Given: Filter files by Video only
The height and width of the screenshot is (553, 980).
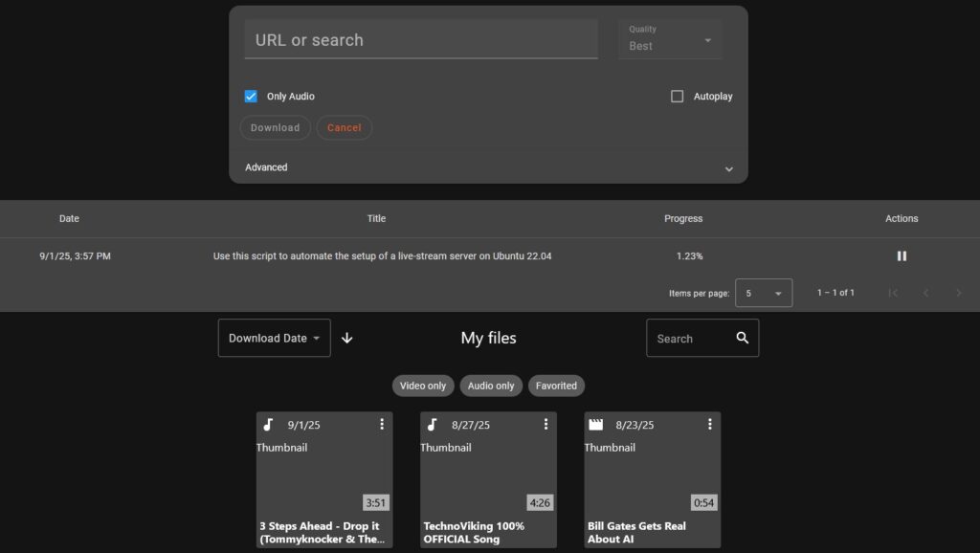Looking at the screenshot, I should click(423, 386).
